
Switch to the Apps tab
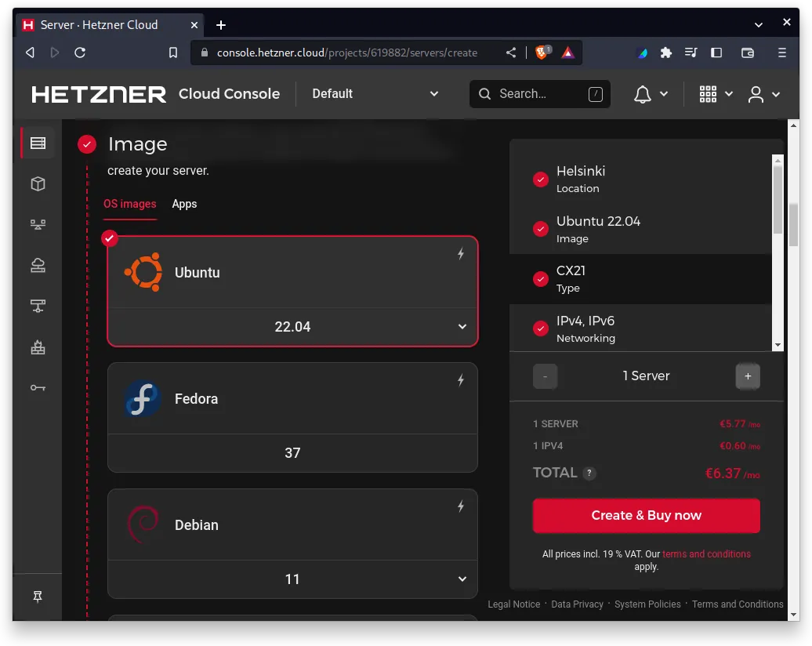(184, 204)
